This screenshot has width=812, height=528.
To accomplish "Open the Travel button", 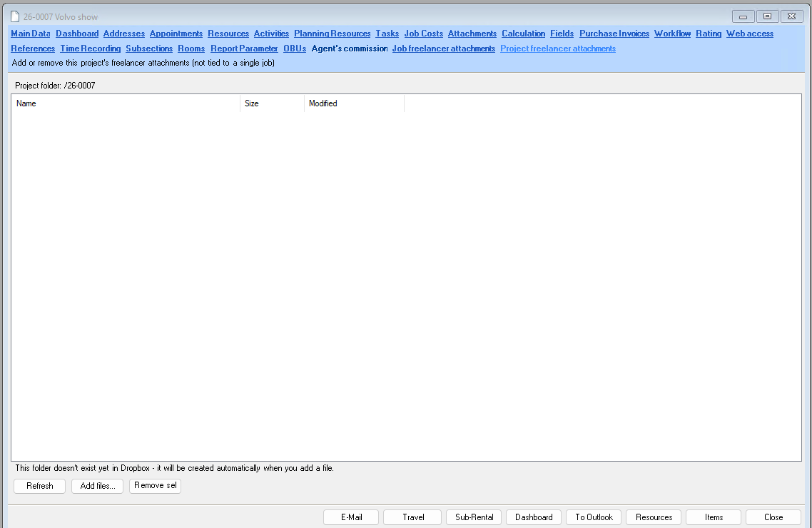I will pos(412,517).
